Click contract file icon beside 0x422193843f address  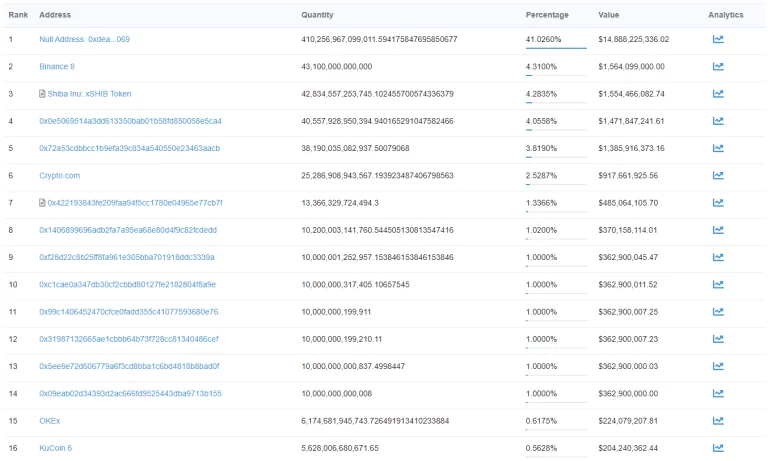[x=42, y=203]
